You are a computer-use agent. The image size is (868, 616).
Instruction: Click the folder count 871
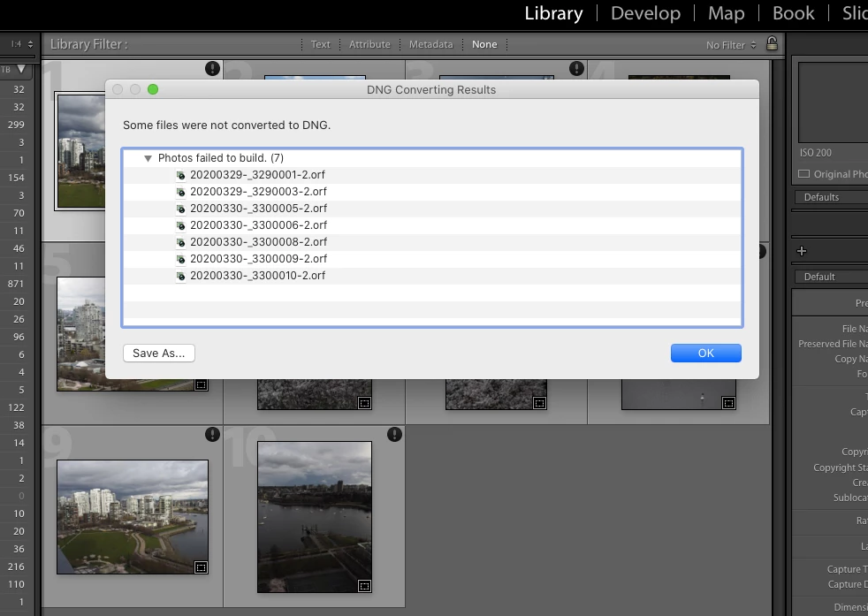[x=16, y=284]
